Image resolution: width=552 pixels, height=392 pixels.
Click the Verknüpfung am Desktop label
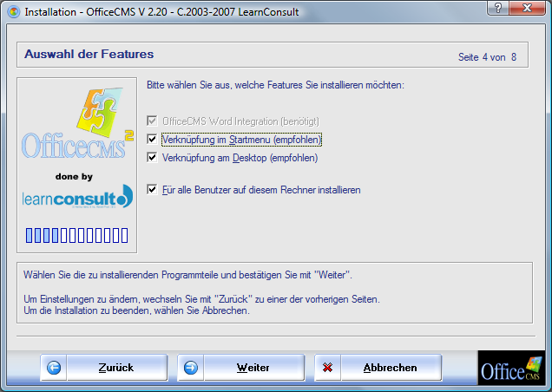(x=240, y=158)
